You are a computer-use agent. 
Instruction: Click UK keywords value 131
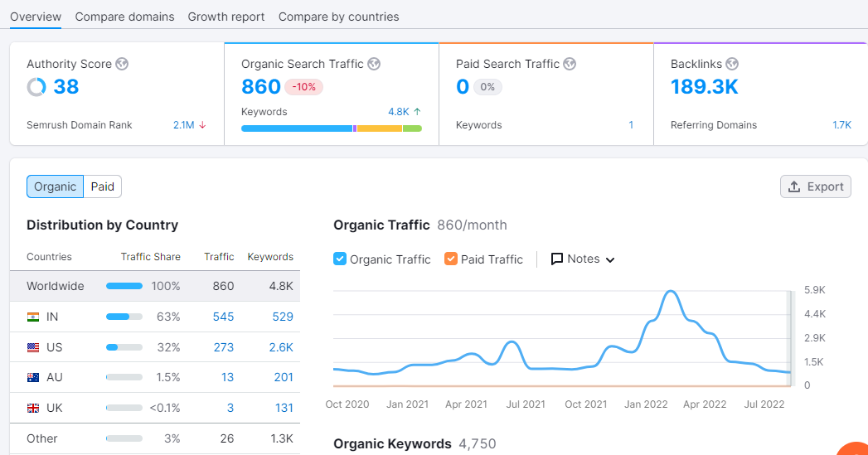click(x=284, y=408)
